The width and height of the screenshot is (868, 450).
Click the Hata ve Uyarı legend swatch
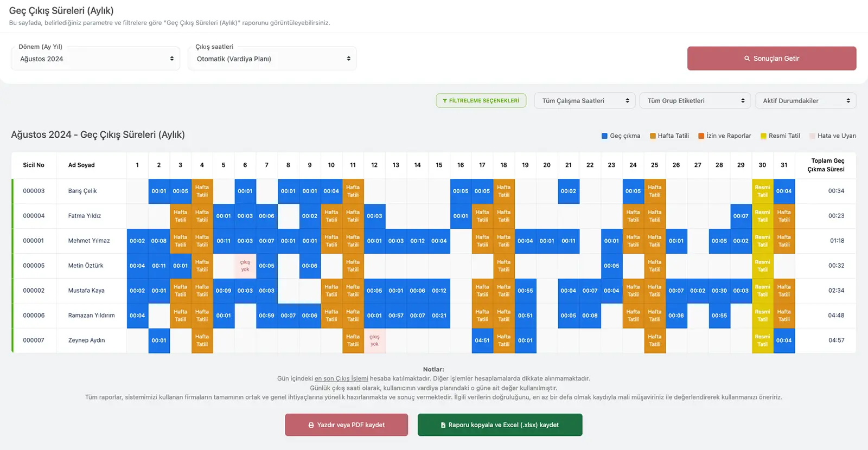[x=812, y=136]
